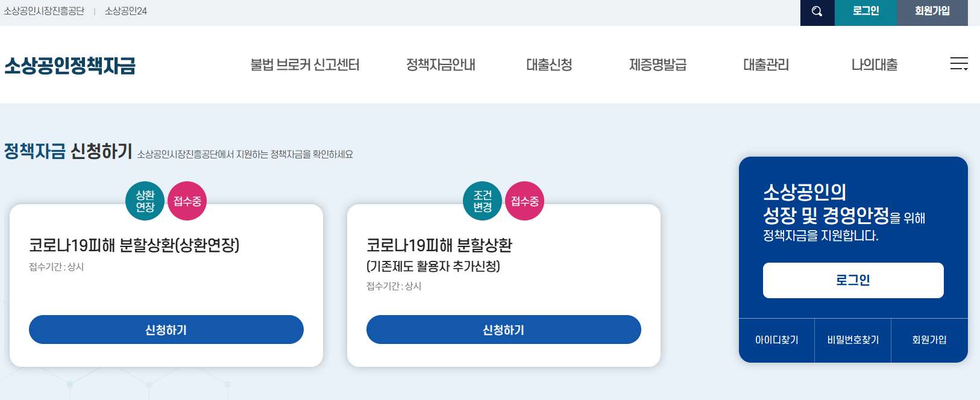Open the 대출관리 menu item
The height and width of the screenshot is (400, 980).
tap(765, 65)
